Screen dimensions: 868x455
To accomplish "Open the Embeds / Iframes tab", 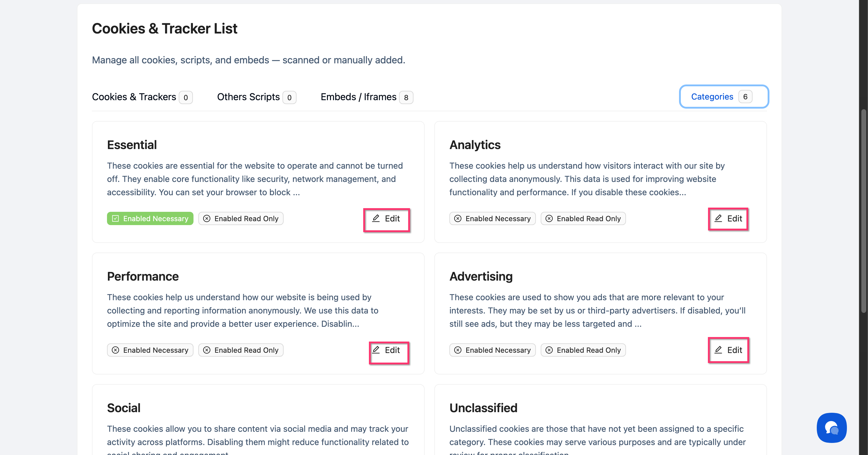I will 359,97.
